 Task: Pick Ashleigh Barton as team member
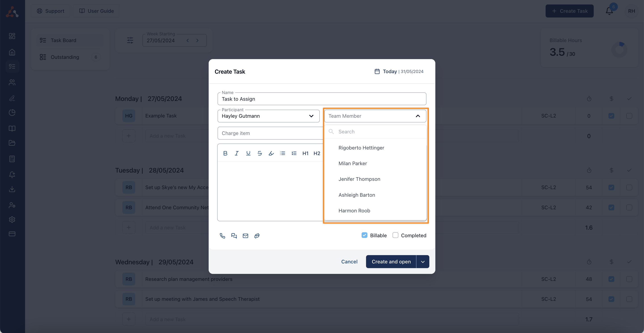coord(375,195)
